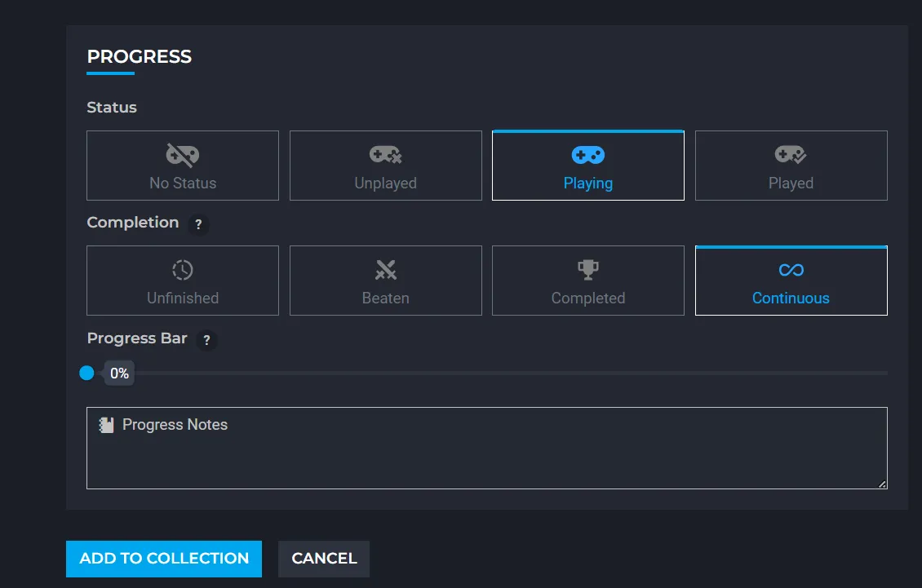Click the 0% progress slider handle
The image size is (922, 588).
point(86,373)
